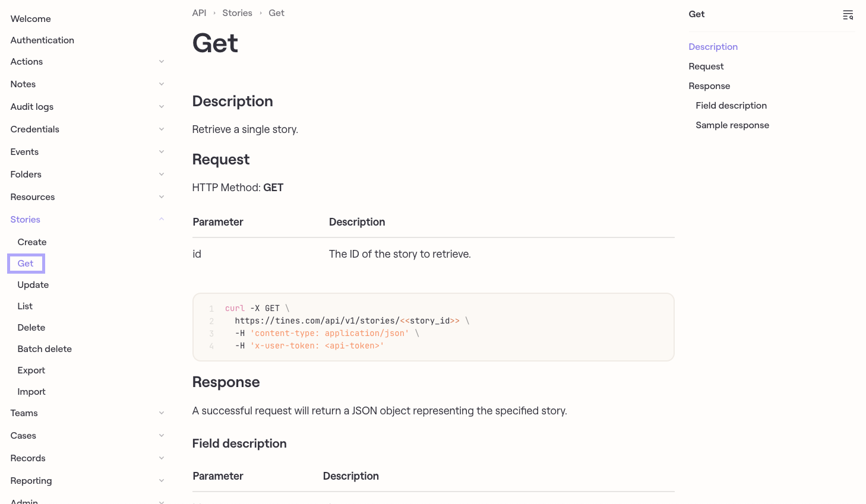The image size is (866, 504).
Task: Click the curl code snippet block
Action: coord(434,327)
